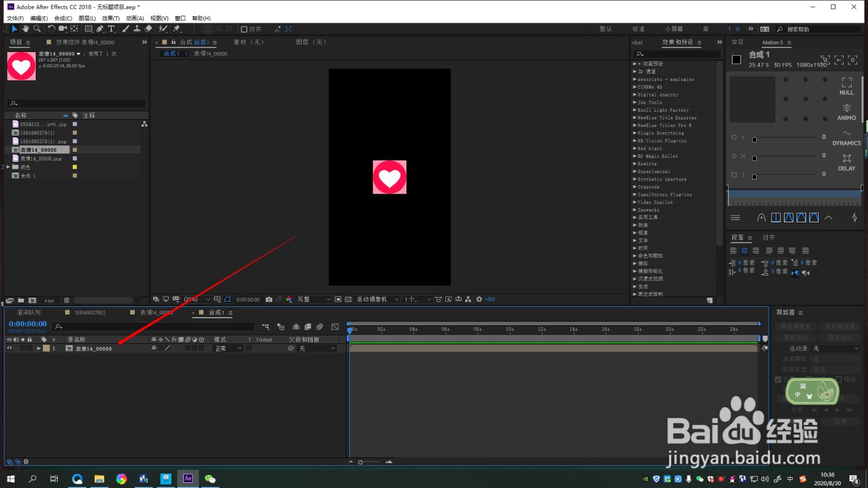This screenshot has width=868, height=488.
Task: Open the 合成(C) menu
Action: [x=63, y=18]
